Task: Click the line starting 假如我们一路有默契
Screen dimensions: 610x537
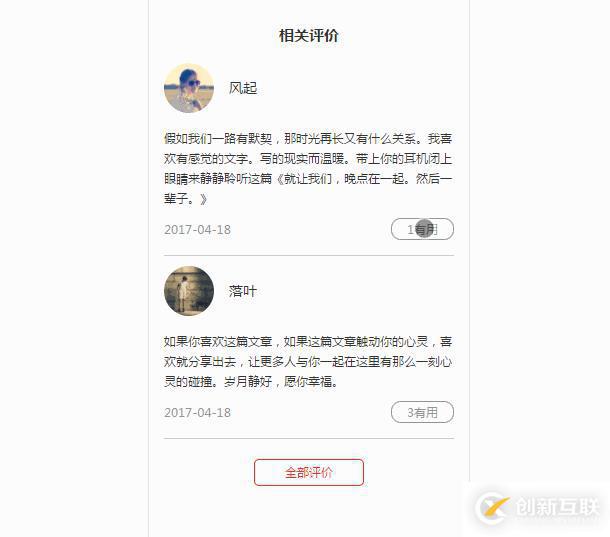Action: pyautogui.click(x=308, y=139)
